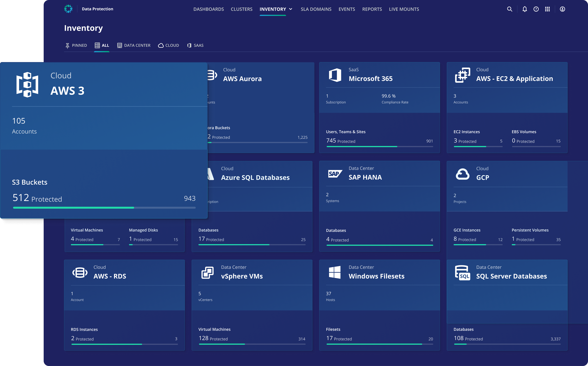Filter by the Cloud tab
This screenshot has width=588, height=366.
pos(168,46)
